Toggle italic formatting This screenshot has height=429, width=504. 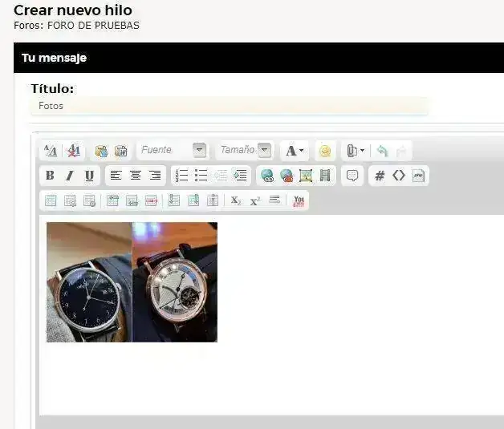click(69, 176)
